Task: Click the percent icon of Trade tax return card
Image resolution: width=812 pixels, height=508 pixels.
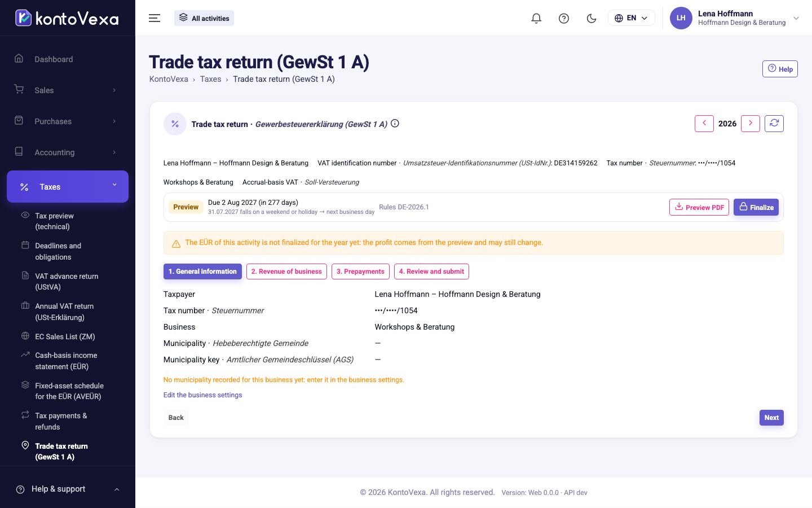Action: click(175, 124)
